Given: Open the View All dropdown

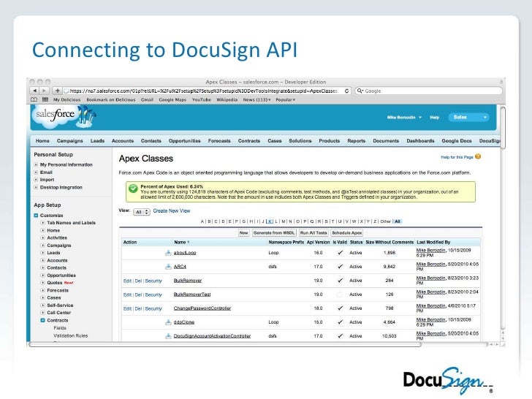Looking at the screenshot, I should tap(142, 212).
